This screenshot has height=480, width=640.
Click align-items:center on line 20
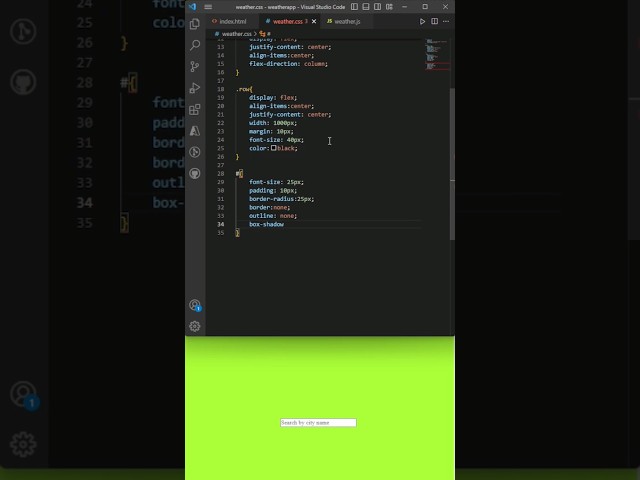pos(282,106)
